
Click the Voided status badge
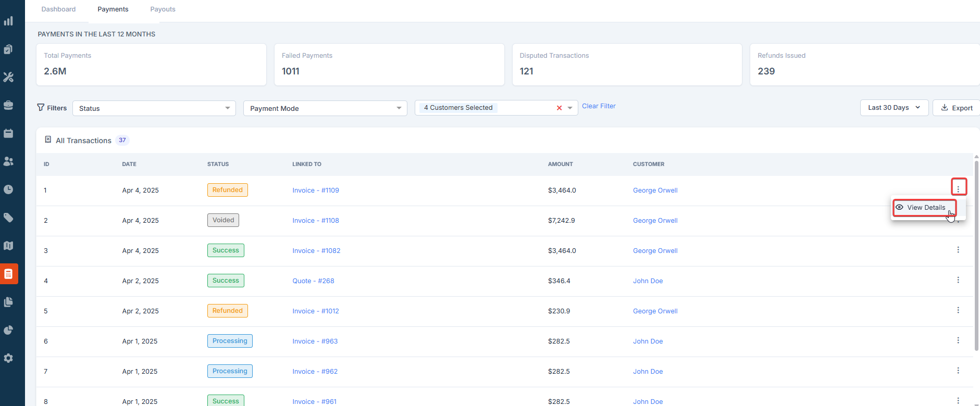(x=223, y=220)
